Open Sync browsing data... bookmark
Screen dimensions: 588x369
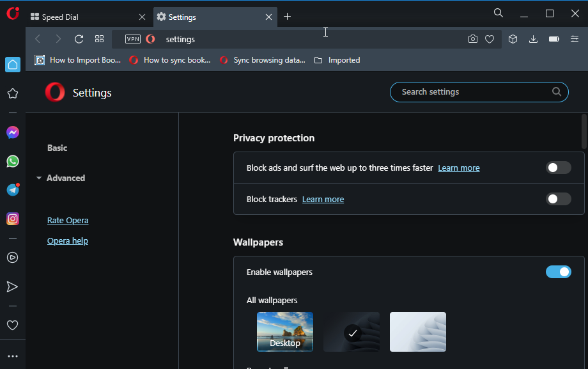point(263,60)
